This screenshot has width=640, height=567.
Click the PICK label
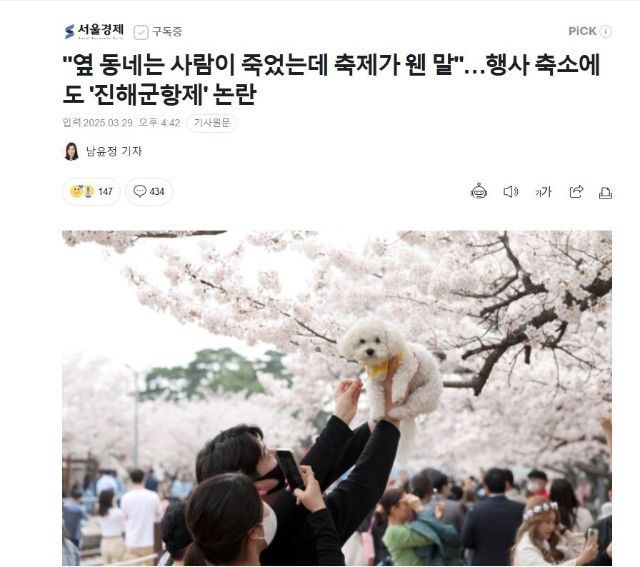[x=582, y=31]
